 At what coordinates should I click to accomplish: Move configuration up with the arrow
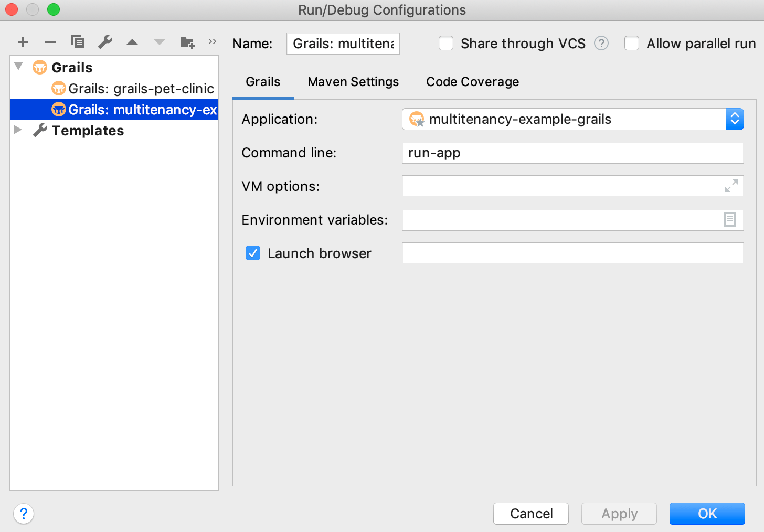[x=132, y=42]
